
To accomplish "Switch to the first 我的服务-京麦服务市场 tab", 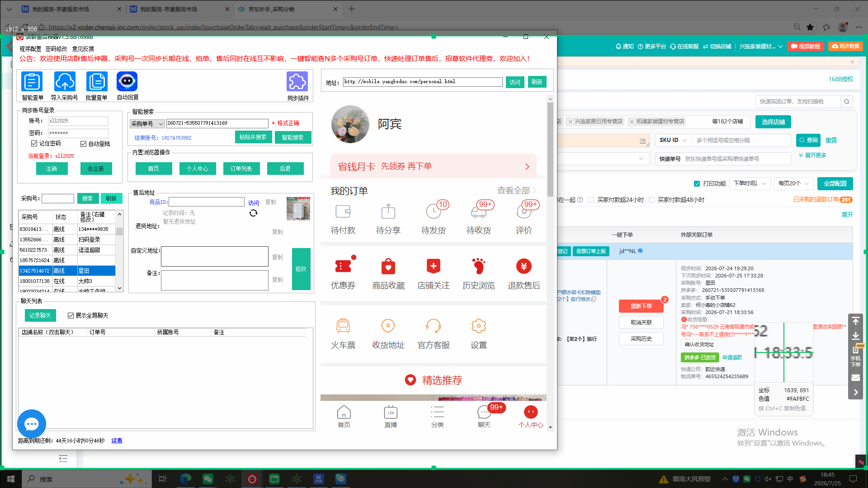I will (71, 9).
